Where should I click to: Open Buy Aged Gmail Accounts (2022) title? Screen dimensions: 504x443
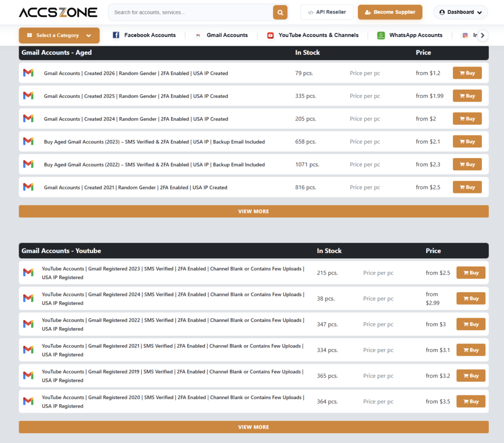coord(154,164)
